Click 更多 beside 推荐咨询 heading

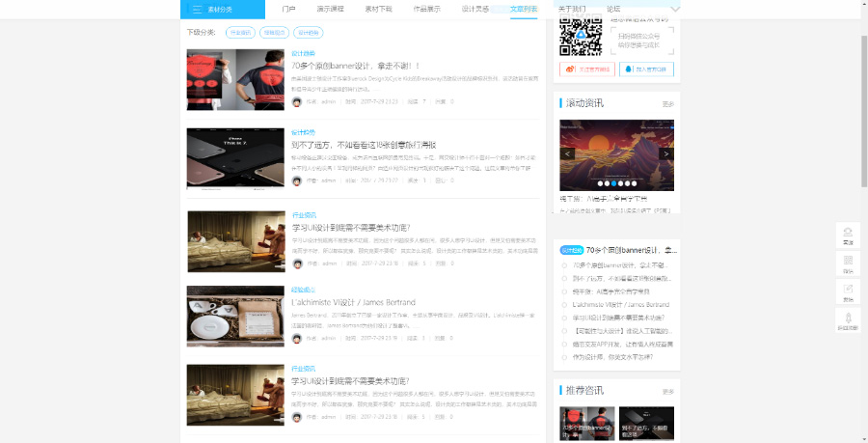click(x=668, y=392)
